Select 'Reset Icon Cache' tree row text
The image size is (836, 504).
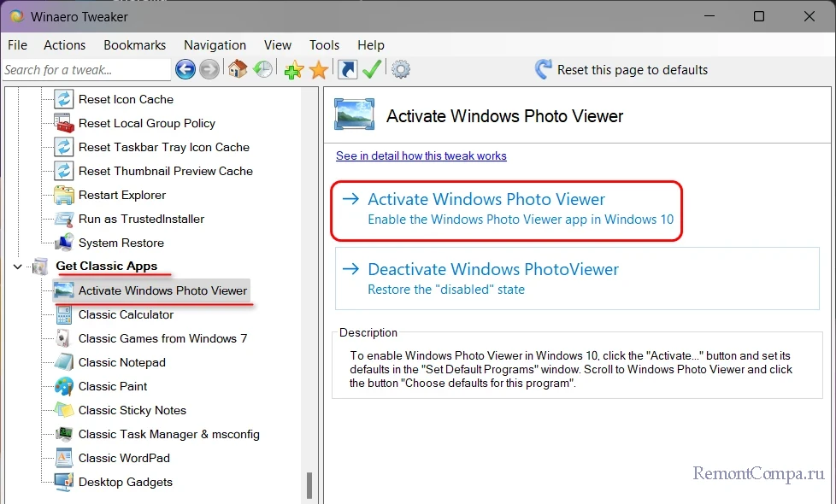pos(126,99)
